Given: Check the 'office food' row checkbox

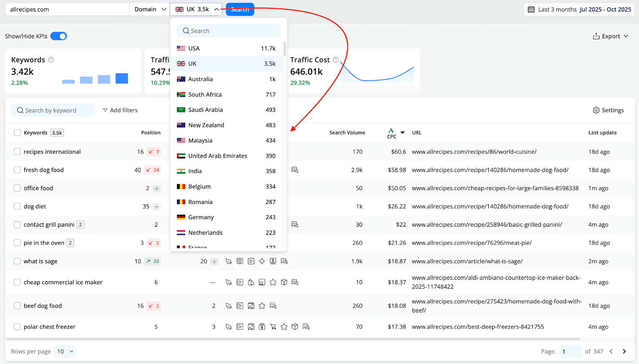Looking at the screenshot, I should [x=17, y=188].
